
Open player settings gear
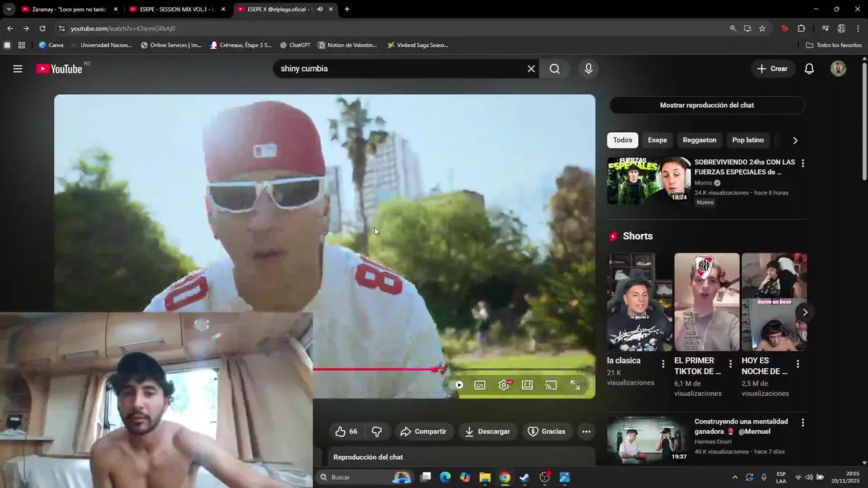tap(503, 385)
